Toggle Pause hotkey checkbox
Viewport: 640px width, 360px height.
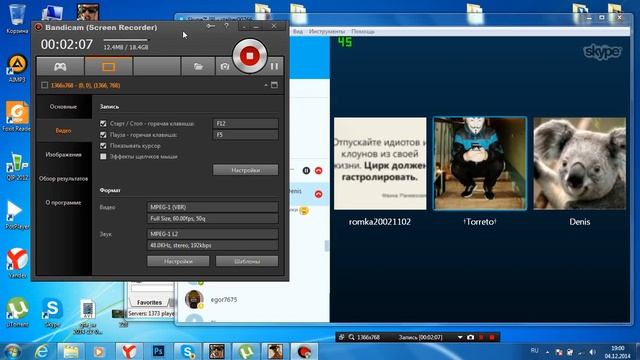click(103, 135)
